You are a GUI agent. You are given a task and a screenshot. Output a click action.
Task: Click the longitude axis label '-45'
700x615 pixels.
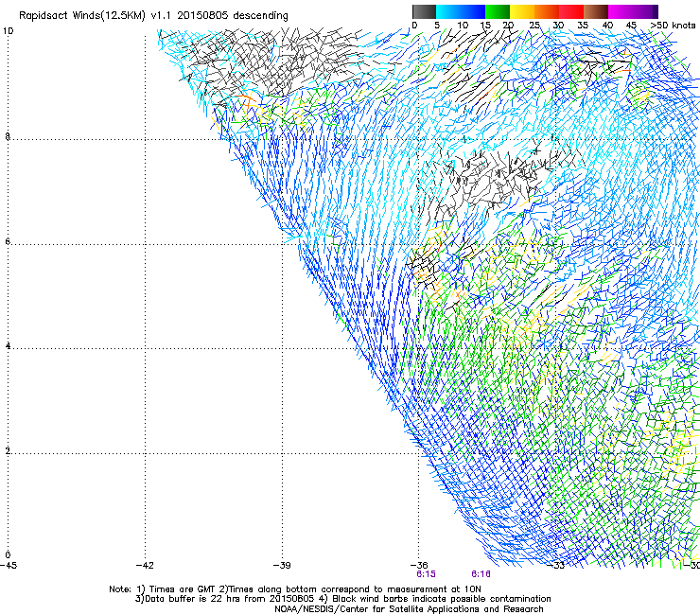click(9, 566)
